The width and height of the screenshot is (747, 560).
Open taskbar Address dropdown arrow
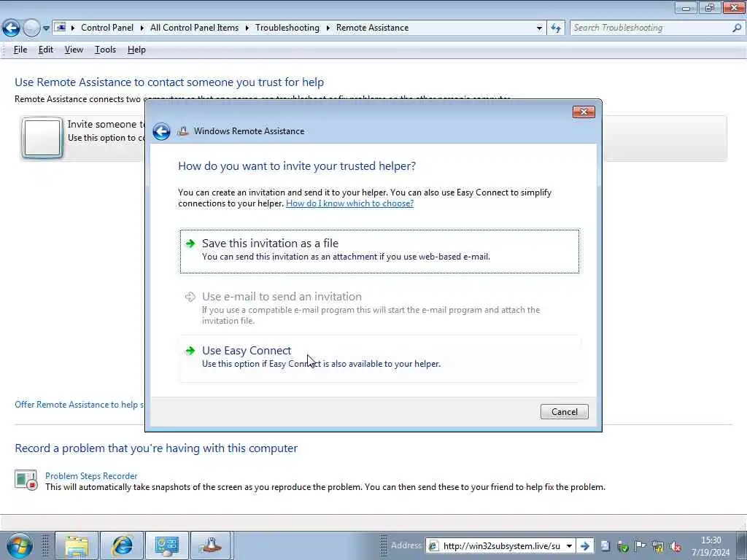pos(569,545)
